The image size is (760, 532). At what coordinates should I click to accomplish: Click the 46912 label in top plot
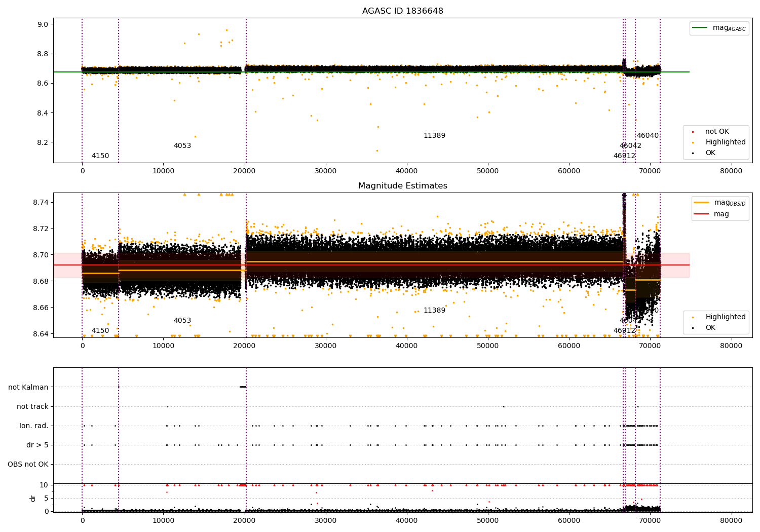pyautogui.click(x=624, y=156)
